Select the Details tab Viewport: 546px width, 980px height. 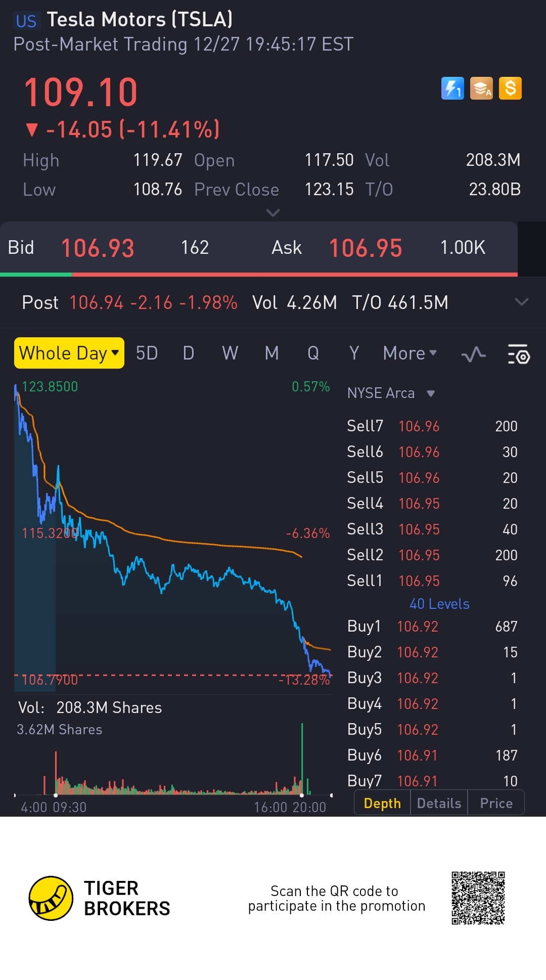click(x=439, y=803)
